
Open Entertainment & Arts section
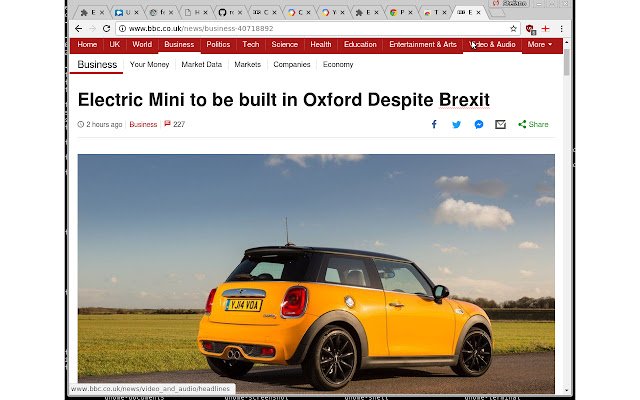tap(423, 44)
